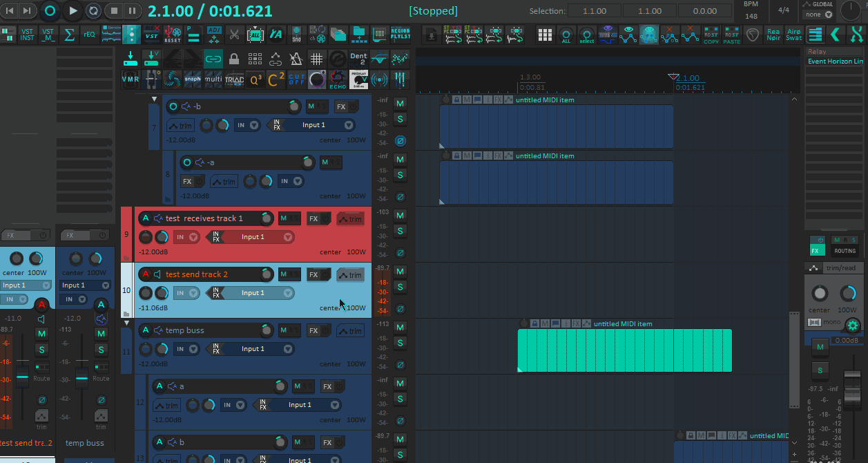The width and height of the screenshot is (868, 463).
Task: Open the Rea Noir toolbar button
Action: point(773,35)
